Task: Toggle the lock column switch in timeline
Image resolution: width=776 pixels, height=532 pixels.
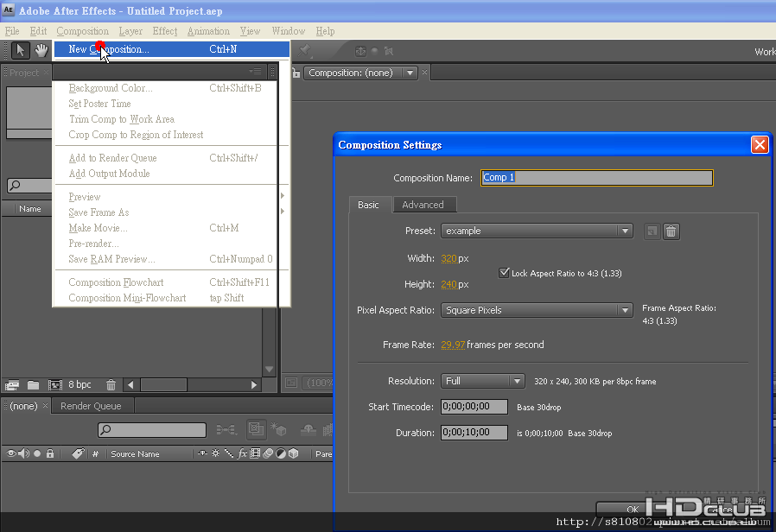Action: coord(50,453)
